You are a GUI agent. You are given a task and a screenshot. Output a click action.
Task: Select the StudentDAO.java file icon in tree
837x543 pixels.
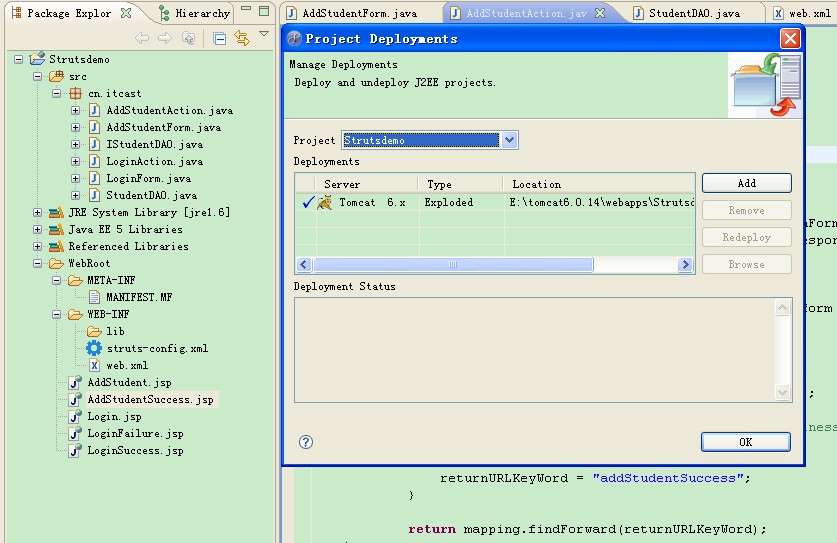94,195
